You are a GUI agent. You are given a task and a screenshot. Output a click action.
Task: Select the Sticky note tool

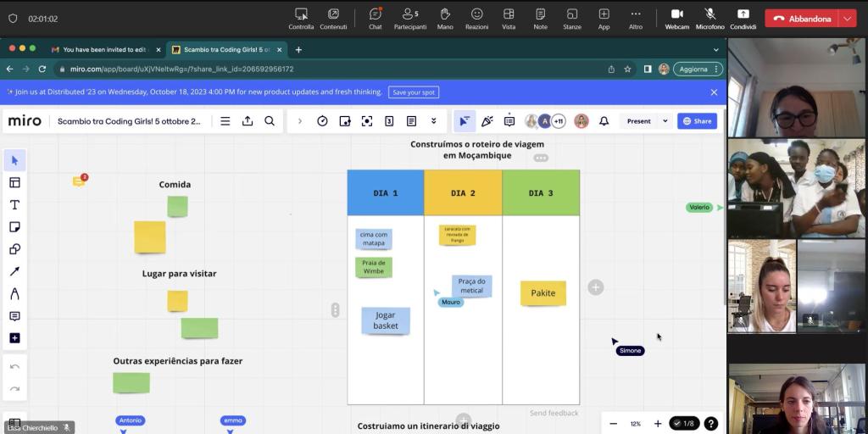point(15,227)
